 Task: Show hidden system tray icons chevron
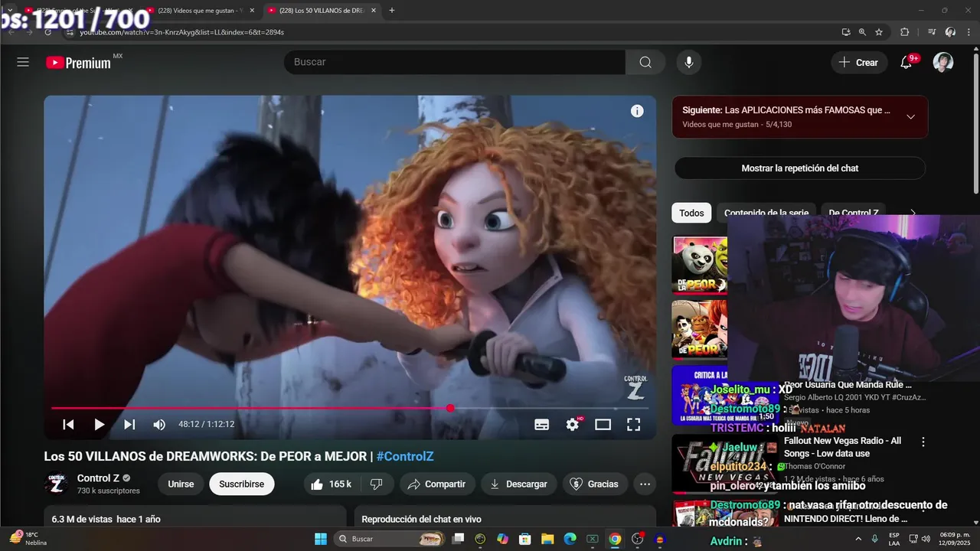pos(858,540)
